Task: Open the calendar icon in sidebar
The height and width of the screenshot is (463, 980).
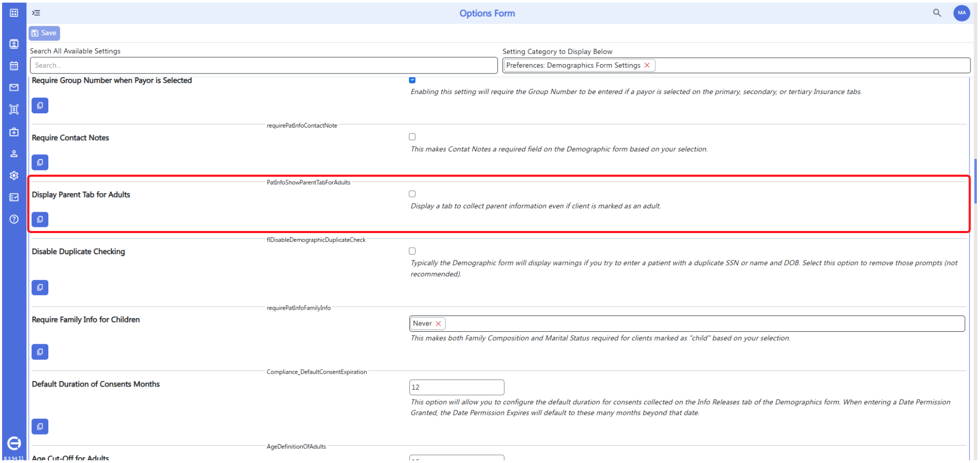Action: (14, 66)
